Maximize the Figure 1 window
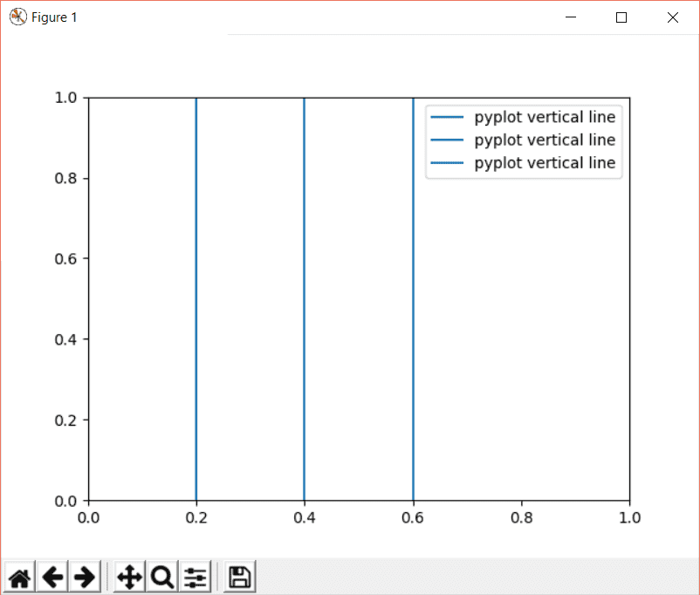This screenshot has width=700, height=595. (x=621, y=17)
